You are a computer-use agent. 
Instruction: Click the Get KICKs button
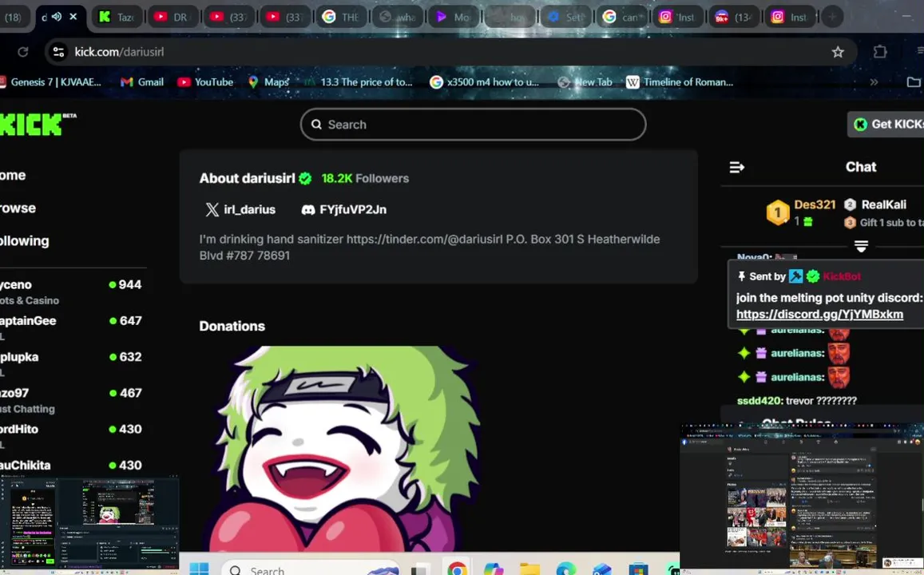(x=887, y=125)
